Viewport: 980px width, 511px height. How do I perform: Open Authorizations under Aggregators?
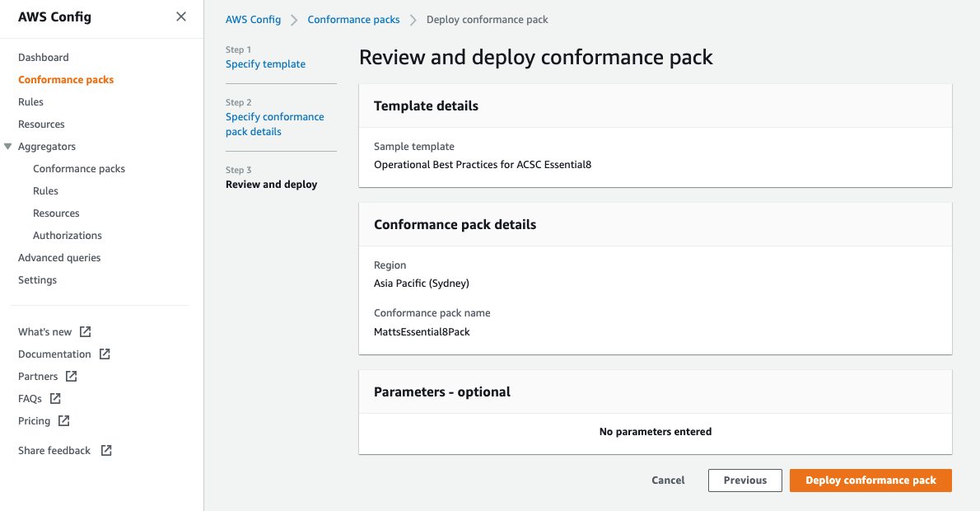click(68, 236)
